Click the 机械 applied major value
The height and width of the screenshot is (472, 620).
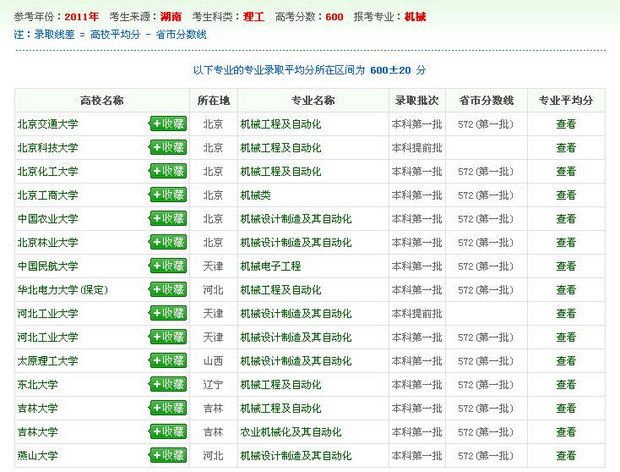[415, 17]
